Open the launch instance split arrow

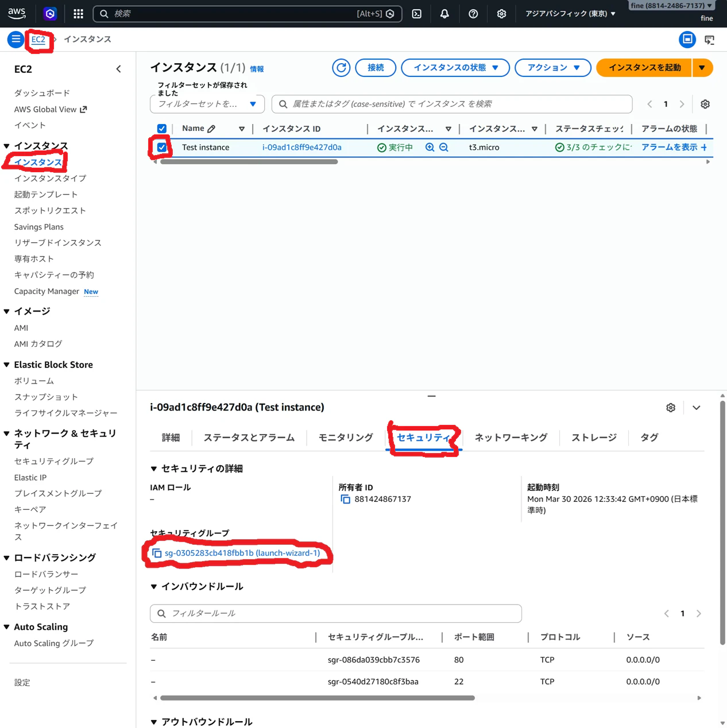click(x=702, y=68)
